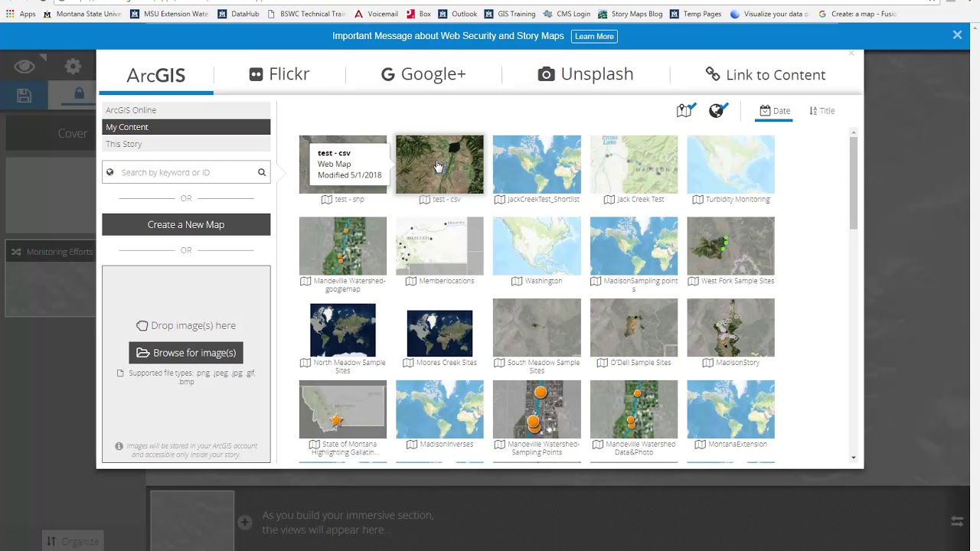Sort content by Title
Screen dimensions: 980x551
pyautogui.click(x=822, y=111)
